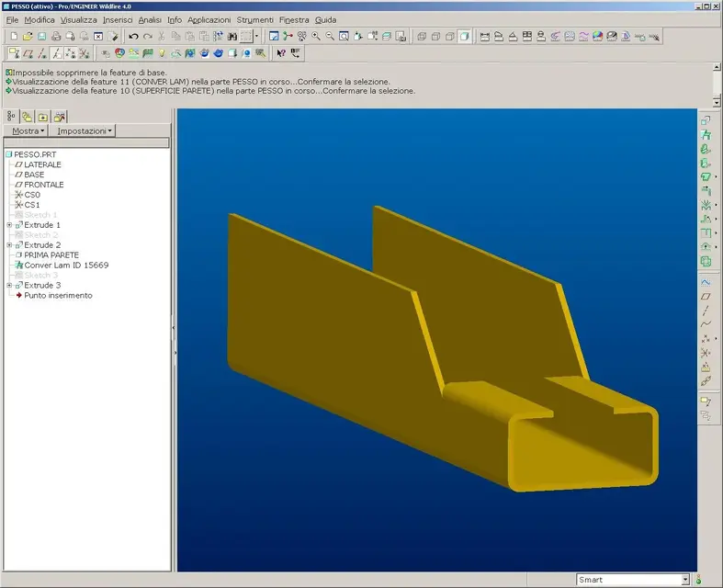The width and height of the screenshot is (723, 588).
Task: Switch to the Favorites tab
Action: click(43, 117)
